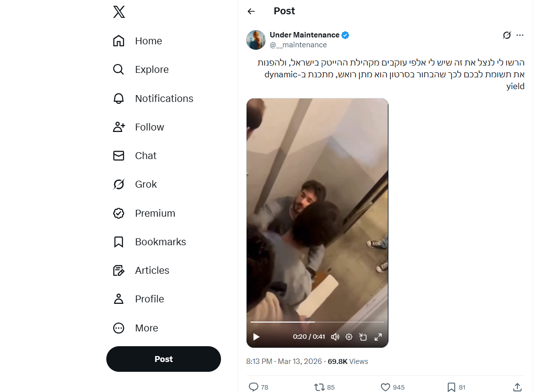
Task: Like the post with heart icon
Action: (385, 387)
